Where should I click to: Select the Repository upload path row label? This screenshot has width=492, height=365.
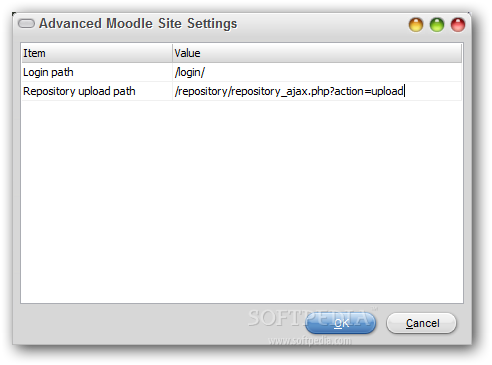(x=79, y=91)
